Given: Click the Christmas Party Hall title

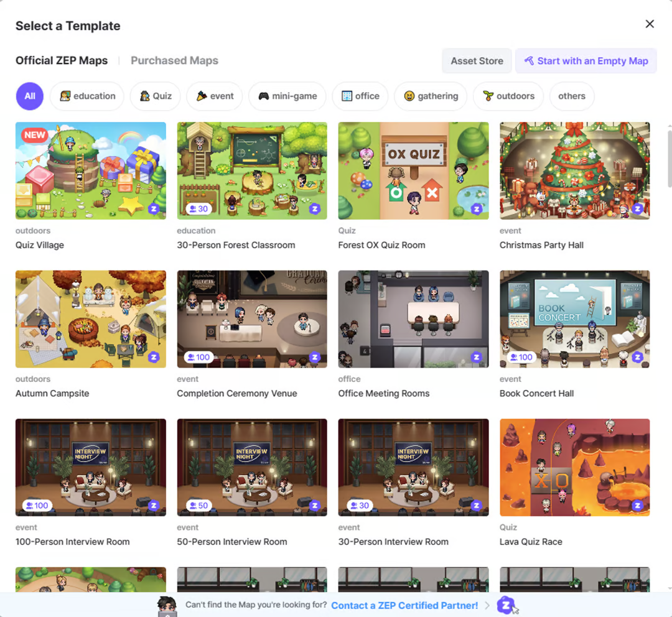Looking at the screenshot, I should pos(541,245).
